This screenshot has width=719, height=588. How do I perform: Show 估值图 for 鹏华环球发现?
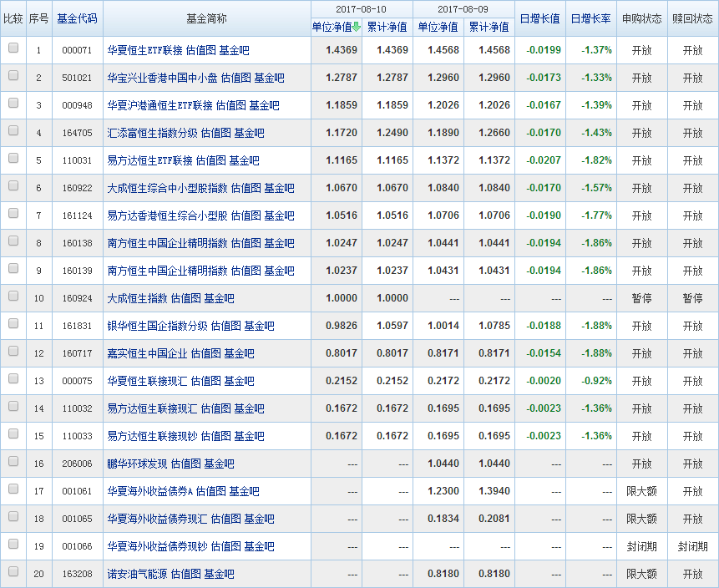(185, 464)
